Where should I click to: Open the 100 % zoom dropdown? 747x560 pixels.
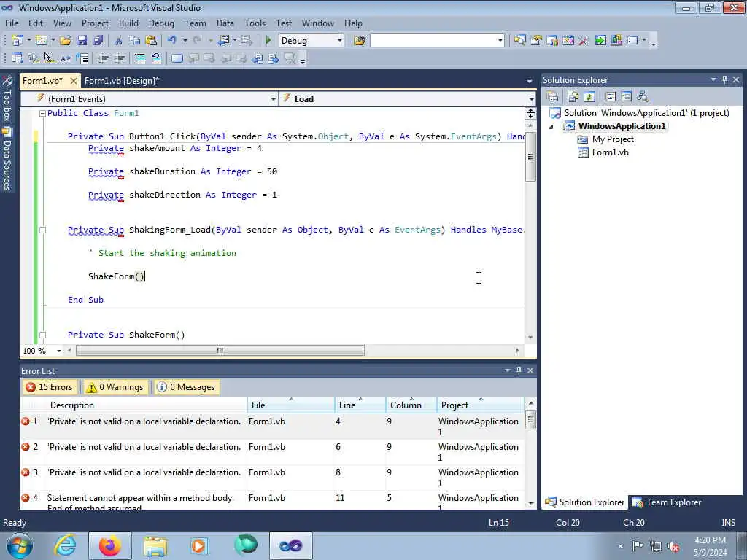(59, 351)
